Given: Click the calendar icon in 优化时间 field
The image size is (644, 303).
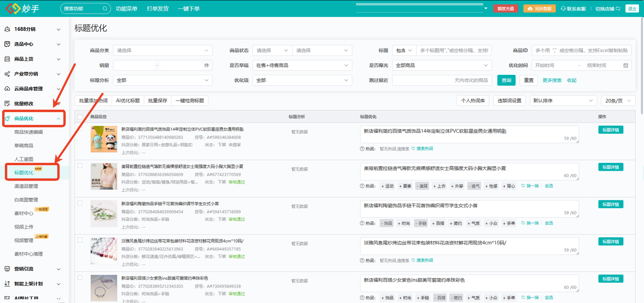Looking at the screenshot, I should (x=626, y=65).
